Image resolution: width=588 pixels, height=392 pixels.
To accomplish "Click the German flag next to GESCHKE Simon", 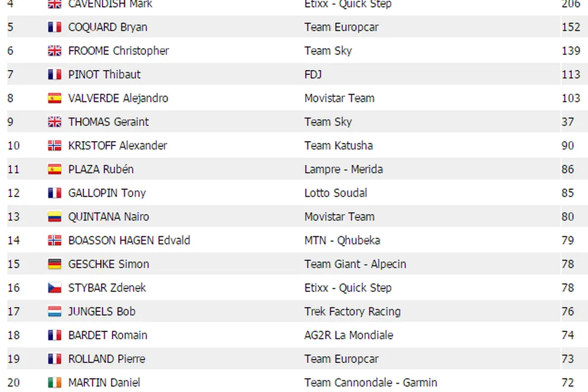I will 54,264.
